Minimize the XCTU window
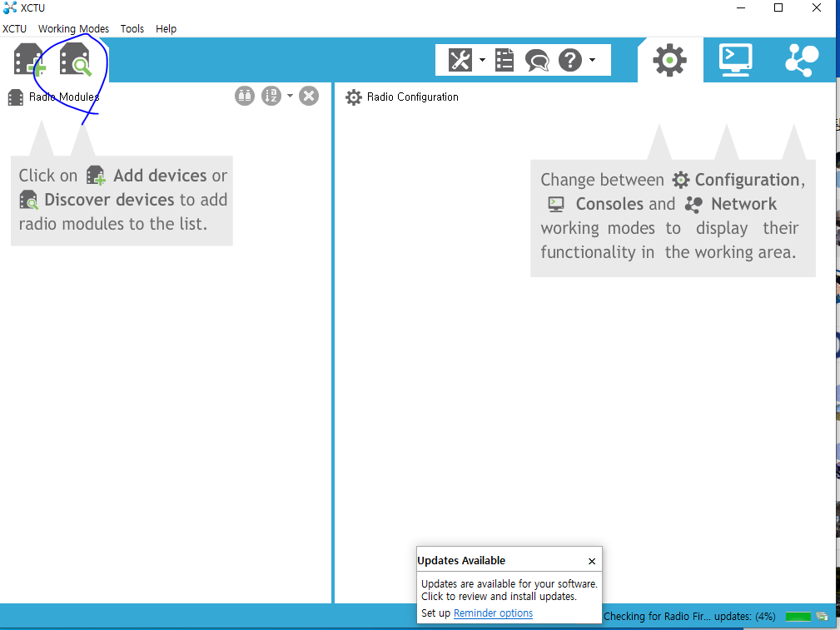This screenshot has height=630, width=840. pos(741,7)
